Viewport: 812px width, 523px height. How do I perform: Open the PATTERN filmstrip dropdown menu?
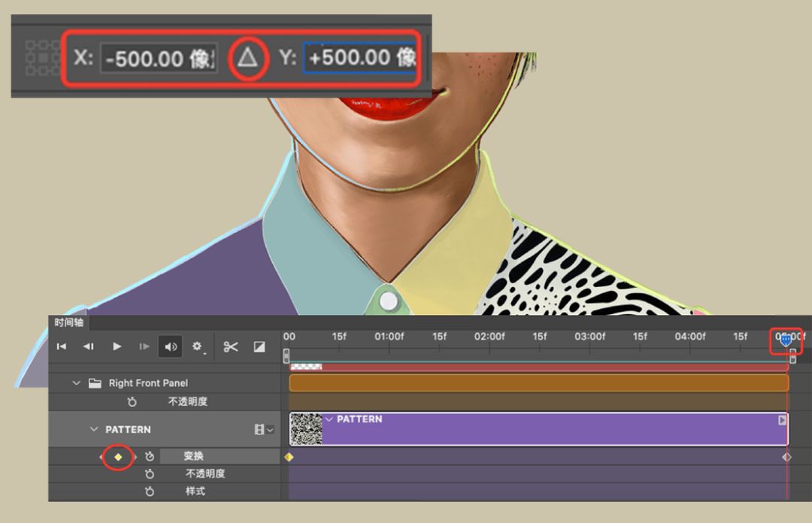[x=264, y=429]
